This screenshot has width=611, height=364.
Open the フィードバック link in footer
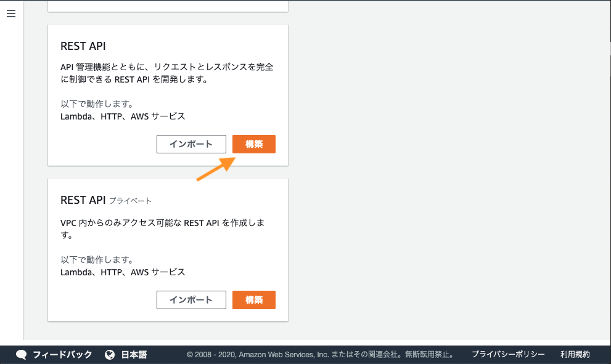point(62,355)
